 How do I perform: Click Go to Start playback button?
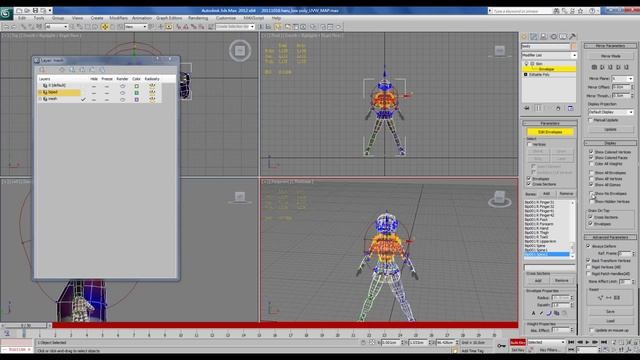(571, 342)
